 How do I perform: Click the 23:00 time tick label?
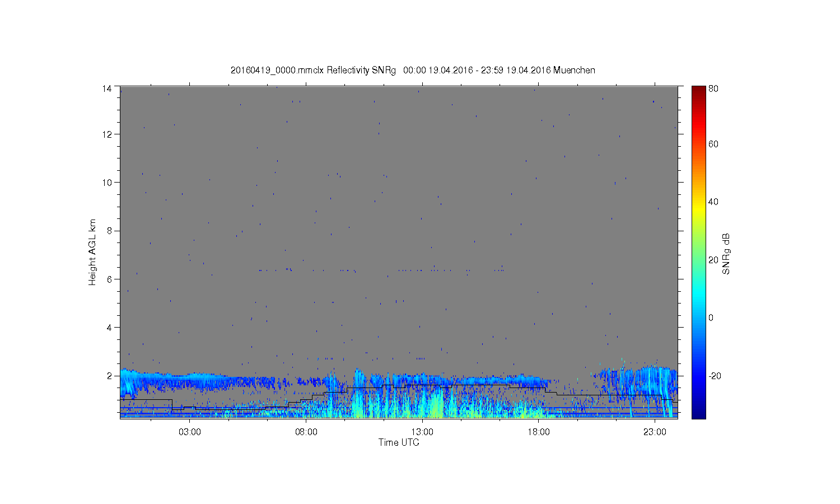click(655, 432)
